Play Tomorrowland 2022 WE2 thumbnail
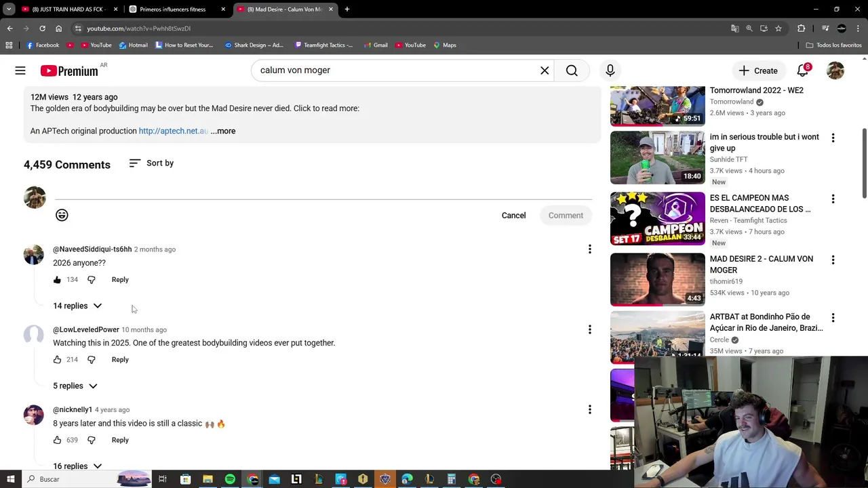Screen dimensions: 868x488 658,106
